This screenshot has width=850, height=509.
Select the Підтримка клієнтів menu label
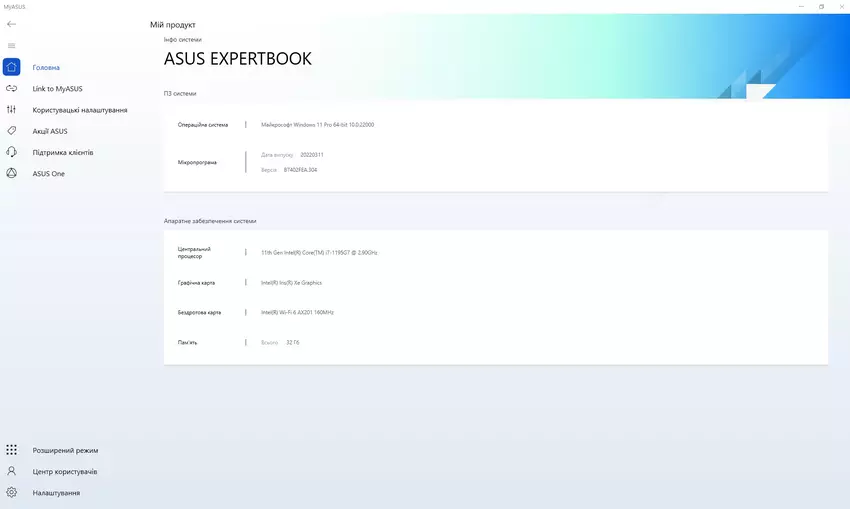(63, 152)
